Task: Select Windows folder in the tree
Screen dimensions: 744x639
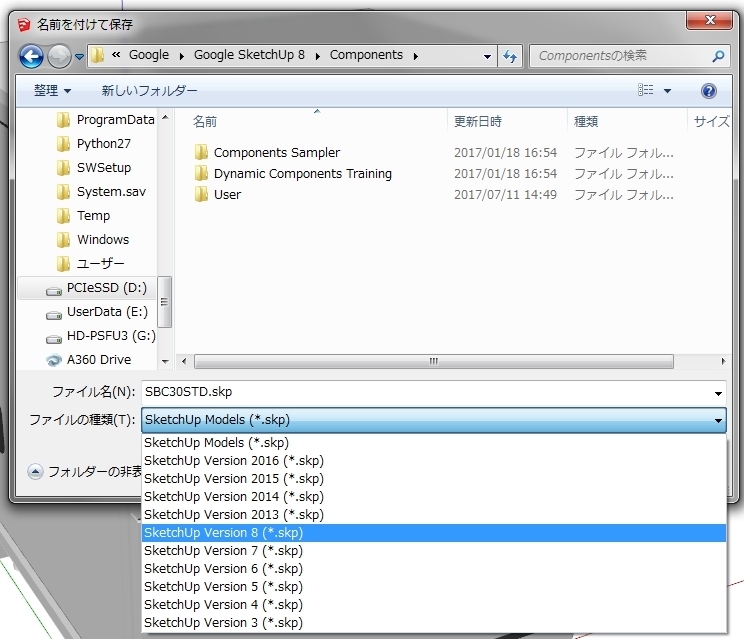Action: click(92, 240)
